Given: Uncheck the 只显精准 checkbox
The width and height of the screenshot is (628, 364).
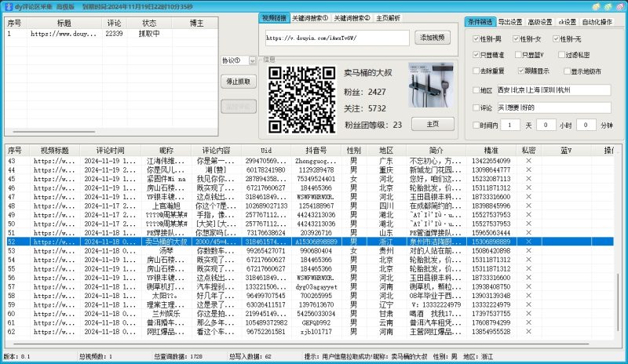Looking at the screenshot, I should (x=476, y=54).
